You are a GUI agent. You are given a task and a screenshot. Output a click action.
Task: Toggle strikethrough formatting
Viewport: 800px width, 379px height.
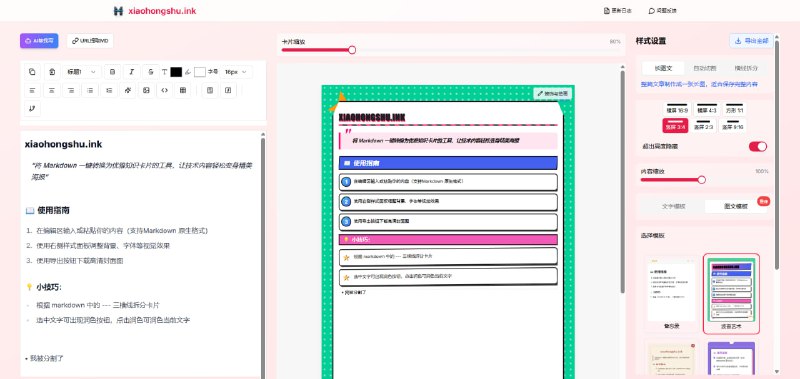pyautogui.click(x=151, y=72)
